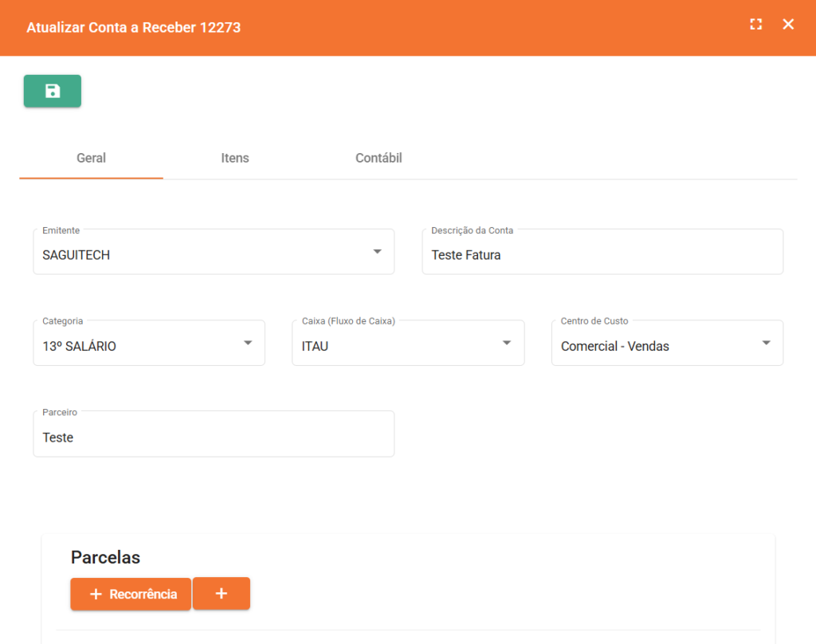Open the Categoria dropdown arrow
The image size is (816, 644).
tap(248, 343)
